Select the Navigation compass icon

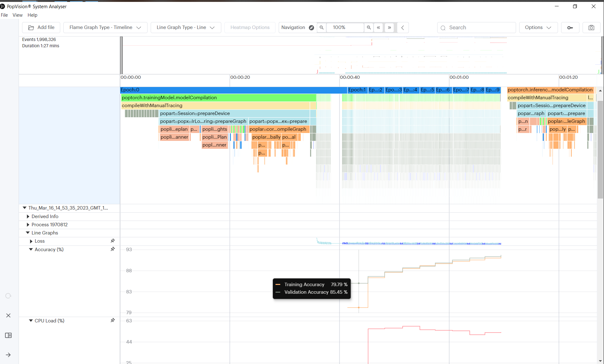click(x=311, y=27)
